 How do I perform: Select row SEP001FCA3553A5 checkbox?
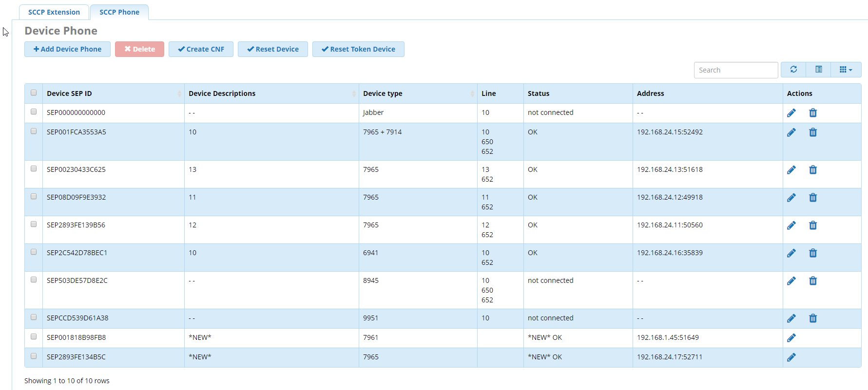click(34, 131)
